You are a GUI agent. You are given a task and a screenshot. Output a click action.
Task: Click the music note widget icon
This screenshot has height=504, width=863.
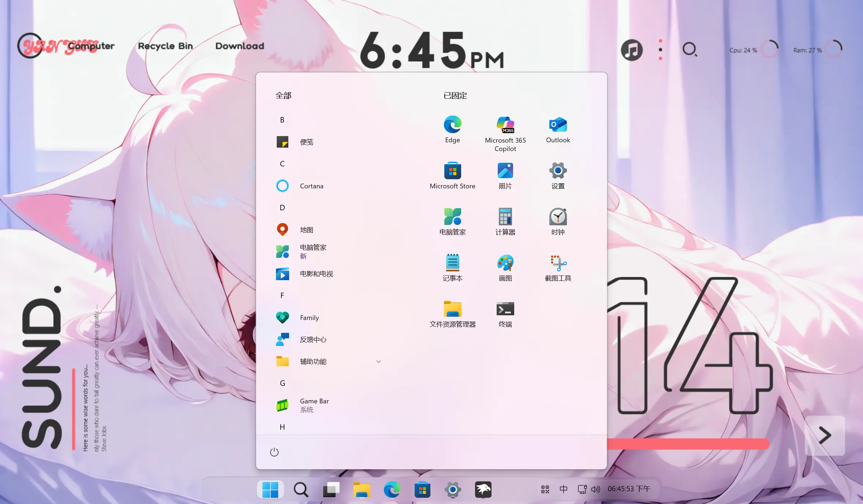(632, 50)
